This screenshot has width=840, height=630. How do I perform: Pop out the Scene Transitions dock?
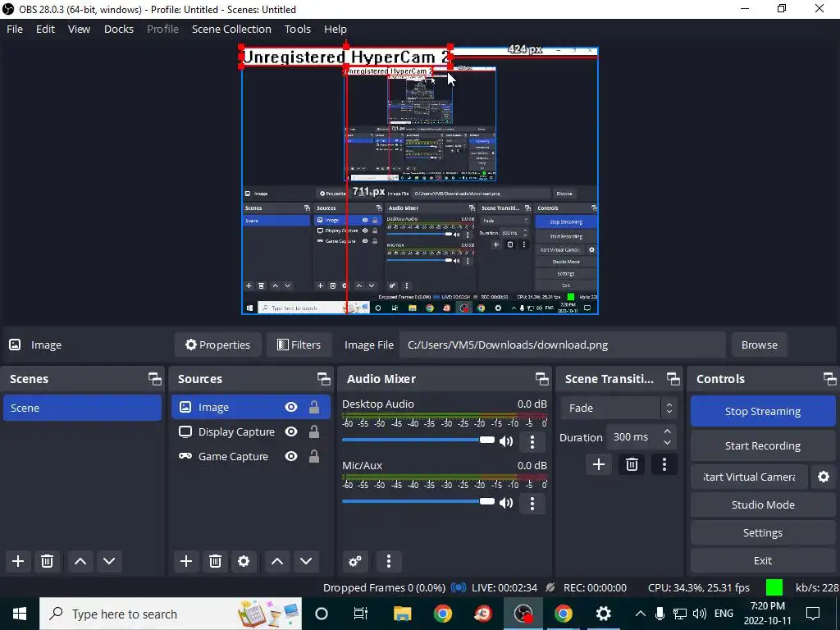pos(673,379)
